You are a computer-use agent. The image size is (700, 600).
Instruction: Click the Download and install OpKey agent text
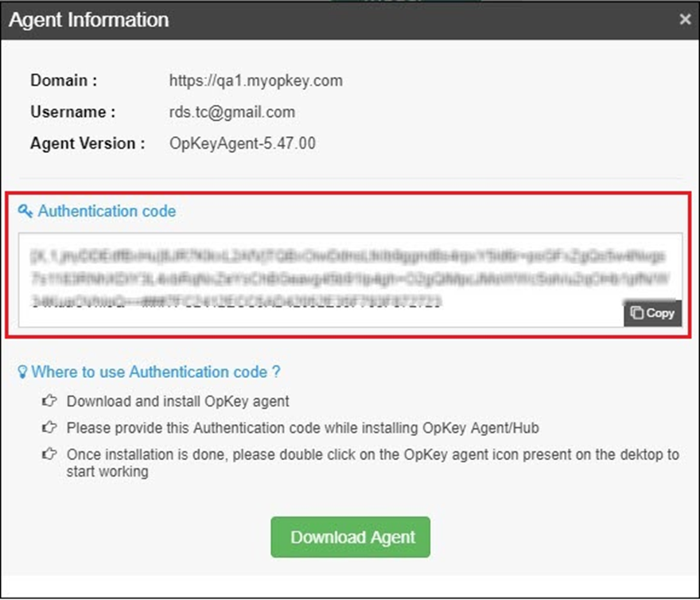click(177, 402)
